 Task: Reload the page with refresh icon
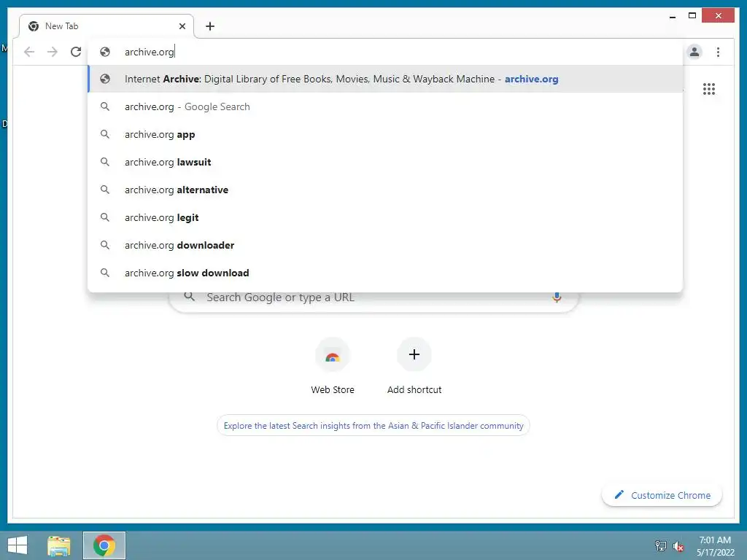pyautogui.click(x=76, y=52)
